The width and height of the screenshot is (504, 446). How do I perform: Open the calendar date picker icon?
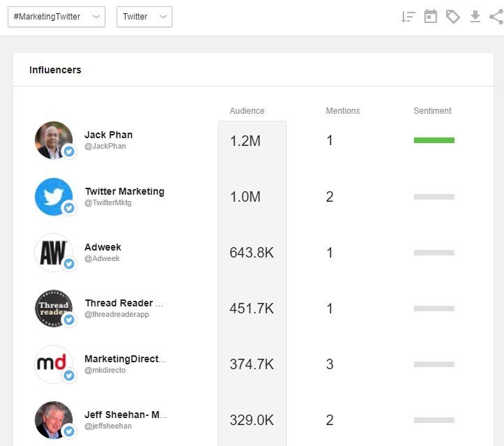point(431,17)
